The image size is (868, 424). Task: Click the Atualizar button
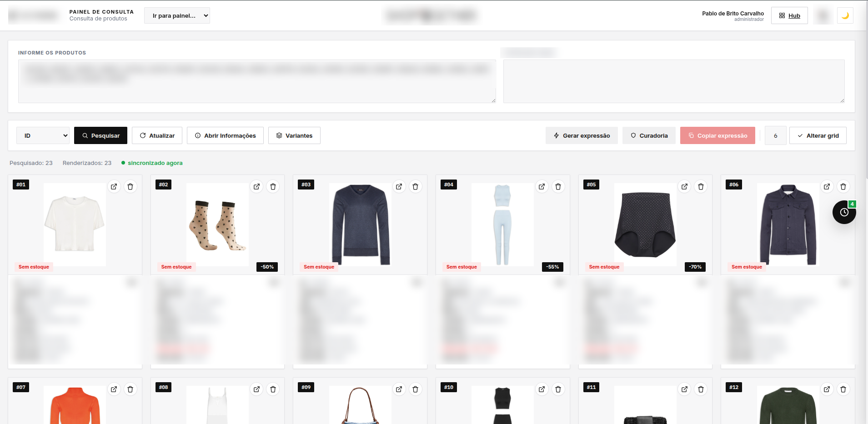(x=157, y=135)
